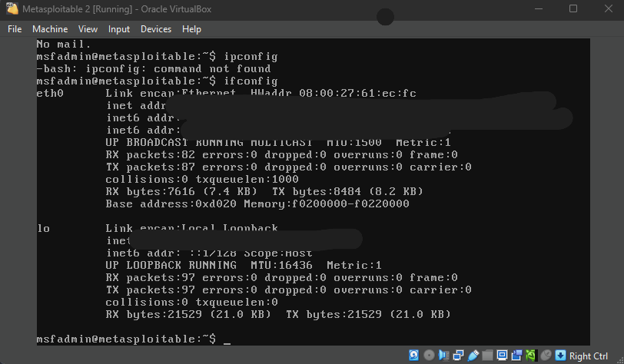The image size is (624, 364).
Task: Click the VirtualBox app icon in title bar
Action: click(x=12, y=8)
